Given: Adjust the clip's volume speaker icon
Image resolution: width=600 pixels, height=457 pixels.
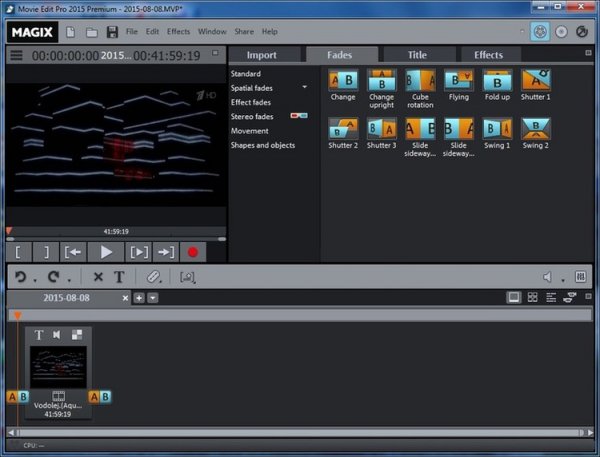Looking at the screenshot, I should click(x=57, y=335).
